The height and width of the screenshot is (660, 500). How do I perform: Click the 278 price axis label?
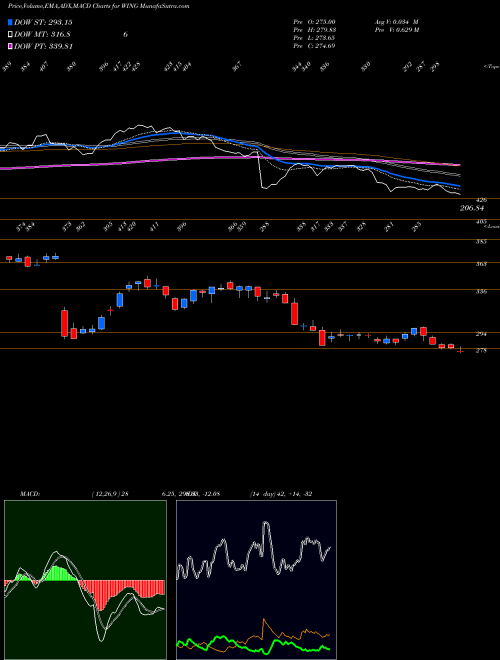(x=482, y=350)
